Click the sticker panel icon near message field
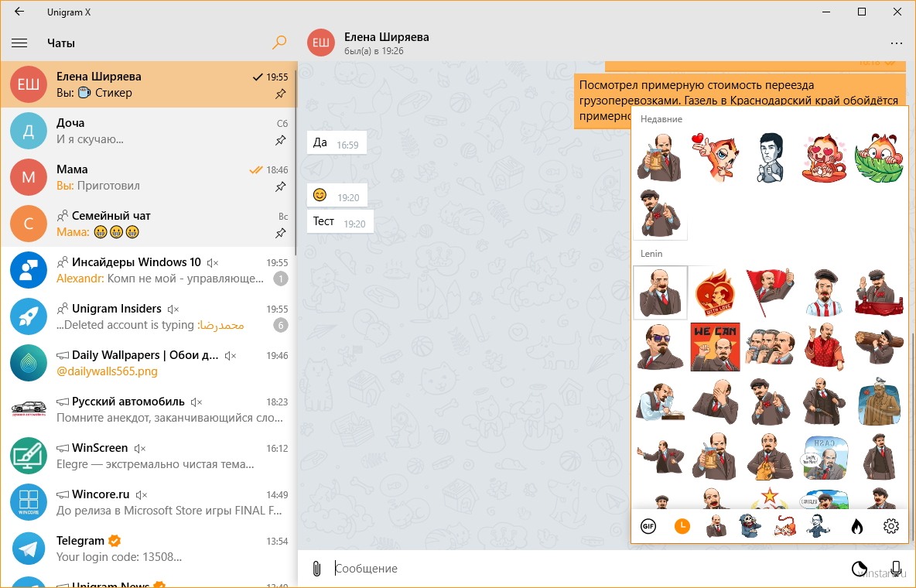 [860, 568]
